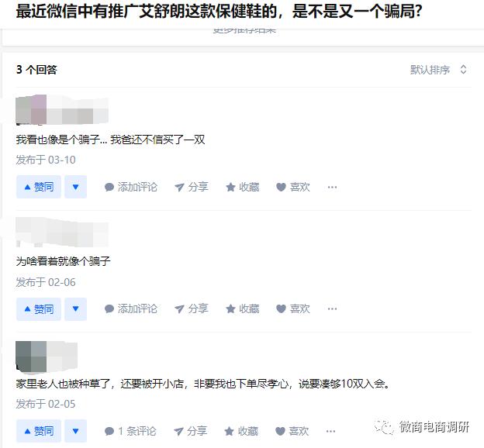Click 收藏 star on the first answer
Viewport: 484px width, 448px height.
pyautogui.click(x=243, y=187)
